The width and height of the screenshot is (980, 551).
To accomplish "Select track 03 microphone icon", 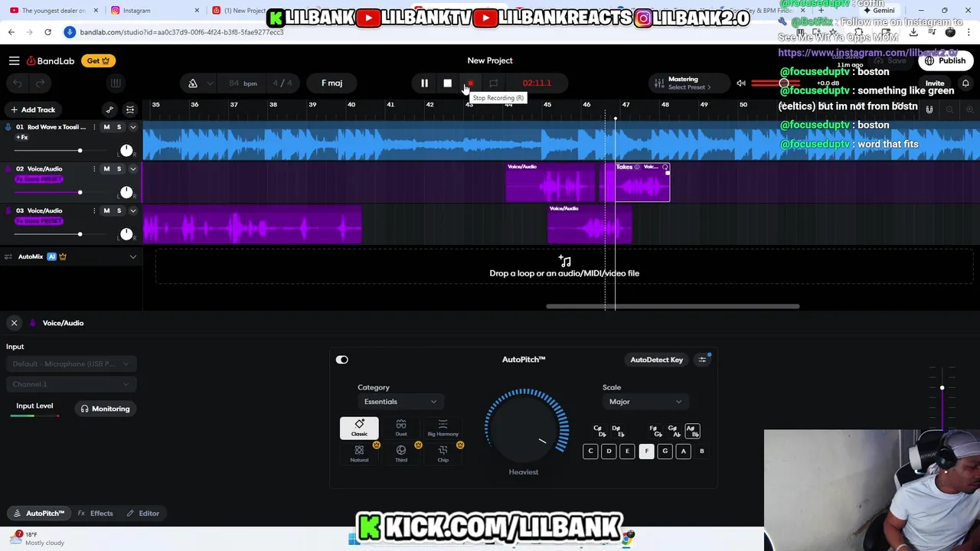I will [x=8, y=210].
